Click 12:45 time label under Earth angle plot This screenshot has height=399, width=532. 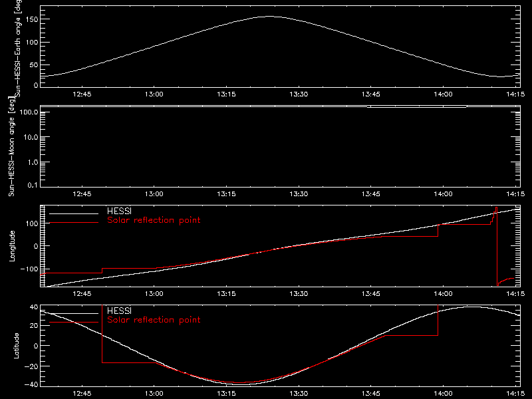pos(82,94)
